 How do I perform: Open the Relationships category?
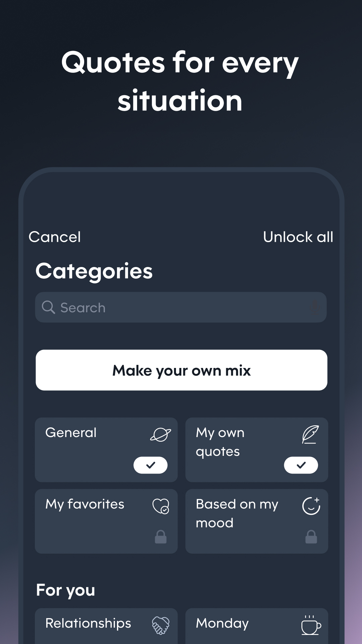(88, 623)
